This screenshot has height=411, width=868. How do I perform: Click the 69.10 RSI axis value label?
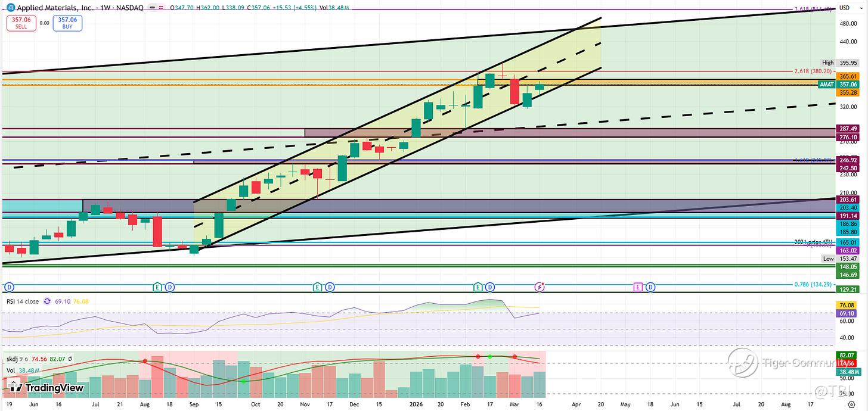[x=847, y=313]
